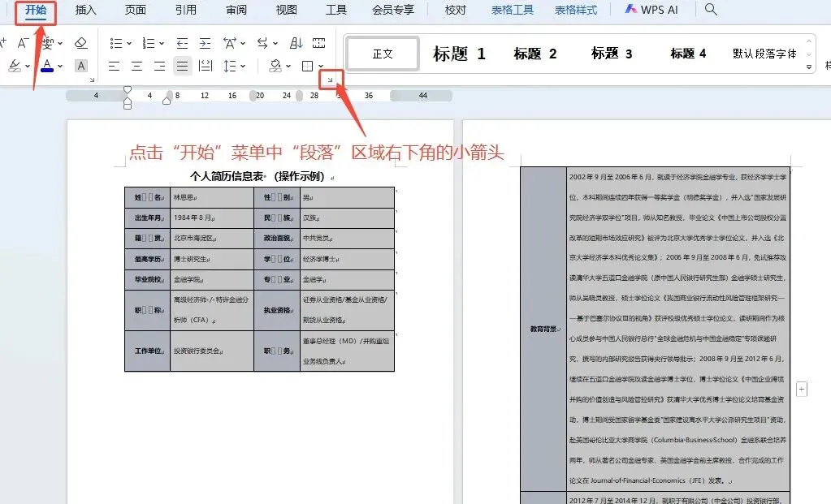
Task: Expand the font color dropdown arrow
Action: tap(60, 67)
